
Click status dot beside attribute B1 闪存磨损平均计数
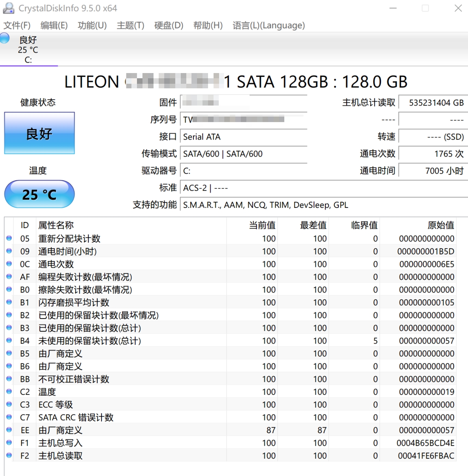pyautogui.click(x=9, y=302)
